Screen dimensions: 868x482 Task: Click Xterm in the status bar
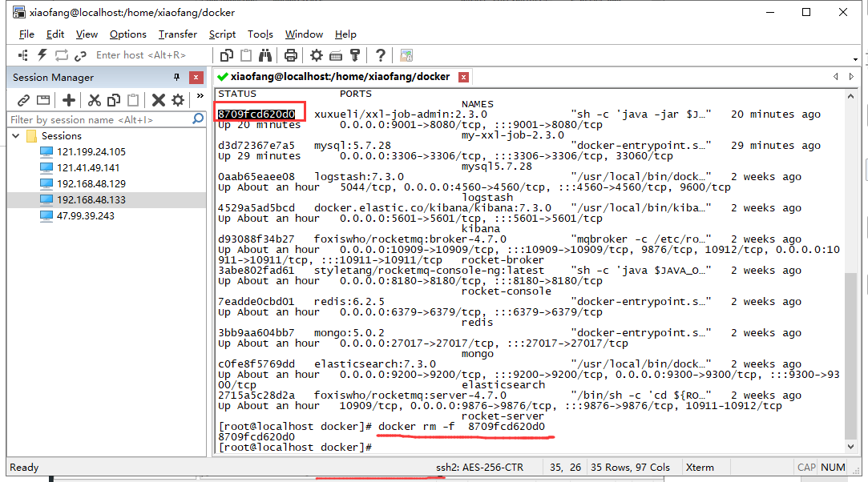tap(700, 467)
